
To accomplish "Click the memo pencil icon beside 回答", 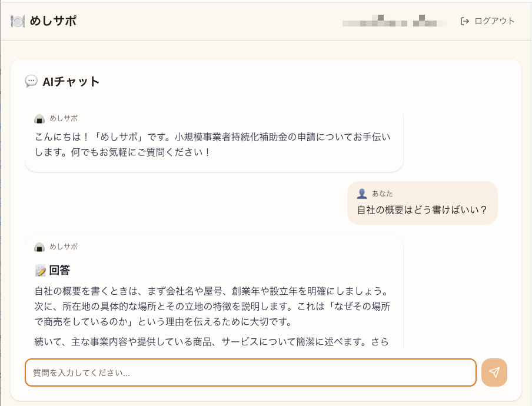I will 41,271.
